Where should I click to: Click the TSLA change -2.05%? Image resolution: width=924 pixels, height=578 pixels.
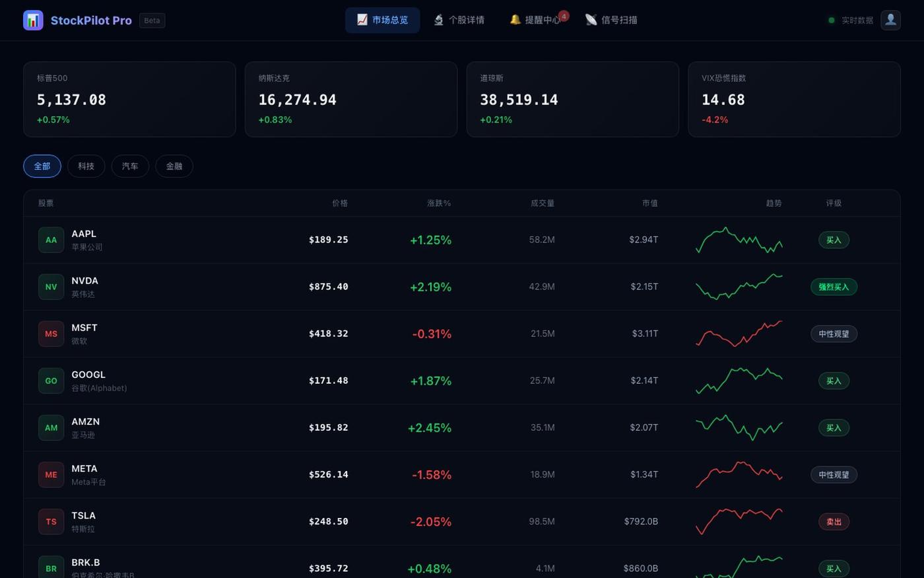(431, 521)
